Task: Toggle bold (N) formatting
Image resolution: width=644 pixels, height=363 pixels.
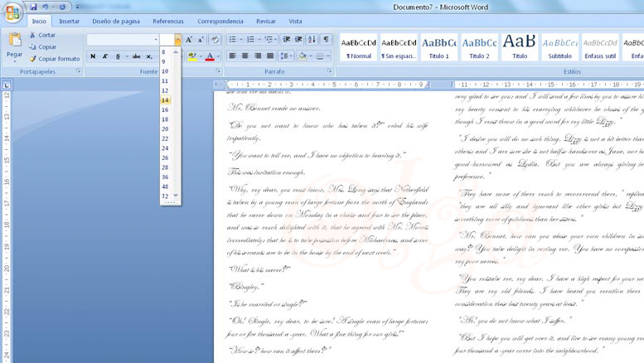Action: 93,56
